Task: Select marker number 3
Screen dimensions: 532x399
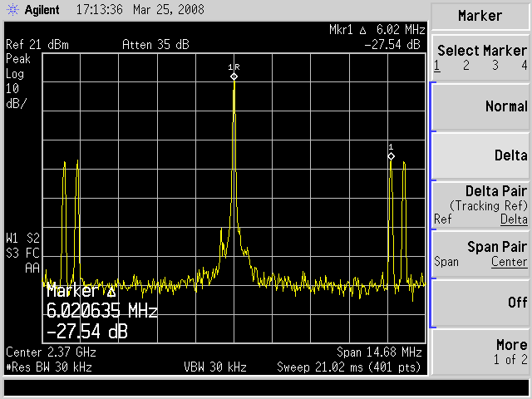Action: (495, 65)
